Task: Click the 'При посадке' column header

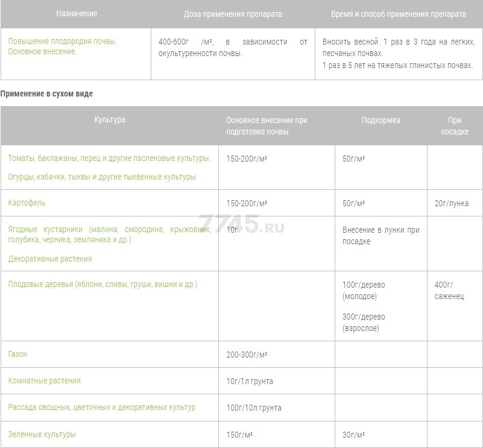Action: tap(454, 125)
